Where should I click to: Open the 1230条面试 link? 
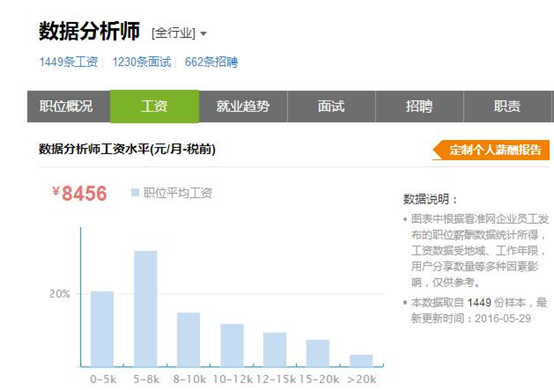point(142,62)
